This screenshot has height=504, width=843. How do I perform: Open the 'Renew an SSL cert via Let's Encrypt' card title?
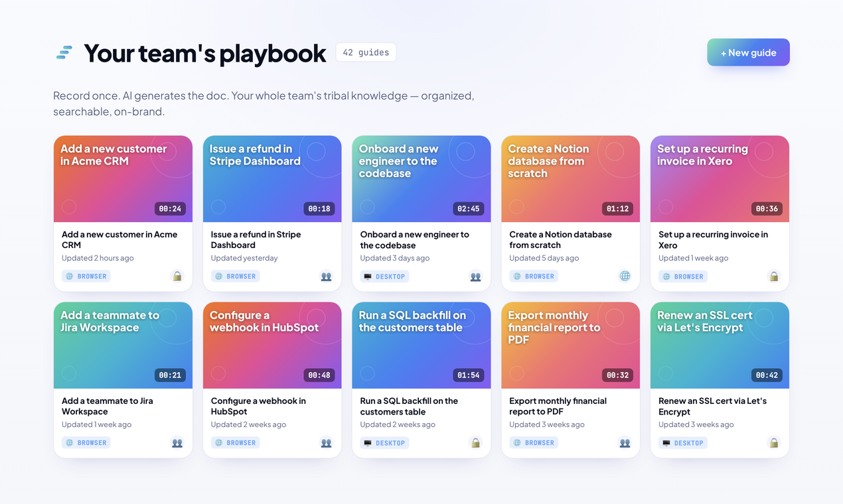point(712,406)
